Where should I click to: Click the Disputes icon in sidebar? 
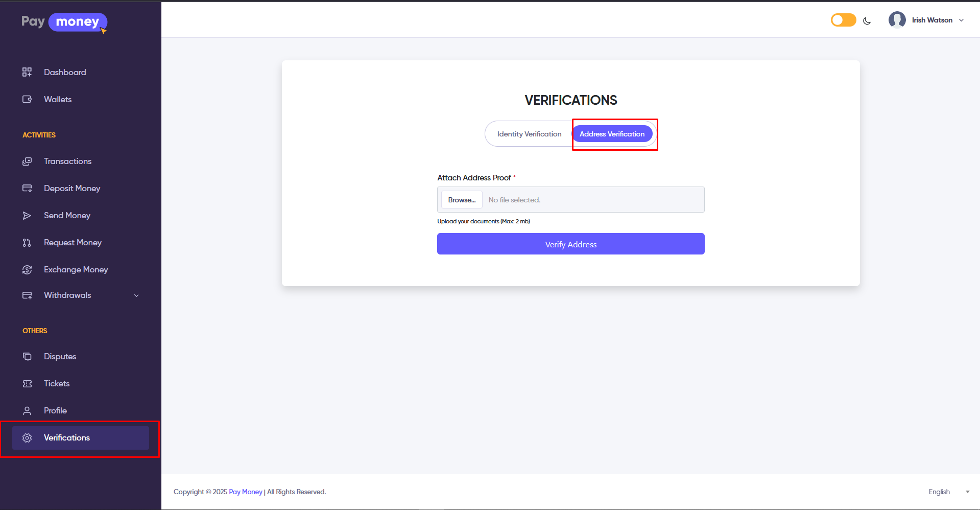(x=27, y=357)
